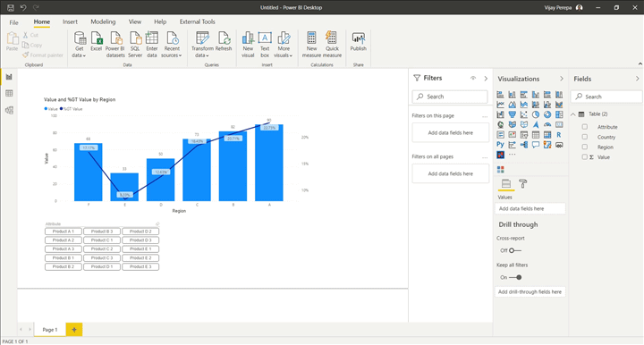The image size is (644, 345).
Task: Check the Region field checkbox
Action: click(585, 147)
